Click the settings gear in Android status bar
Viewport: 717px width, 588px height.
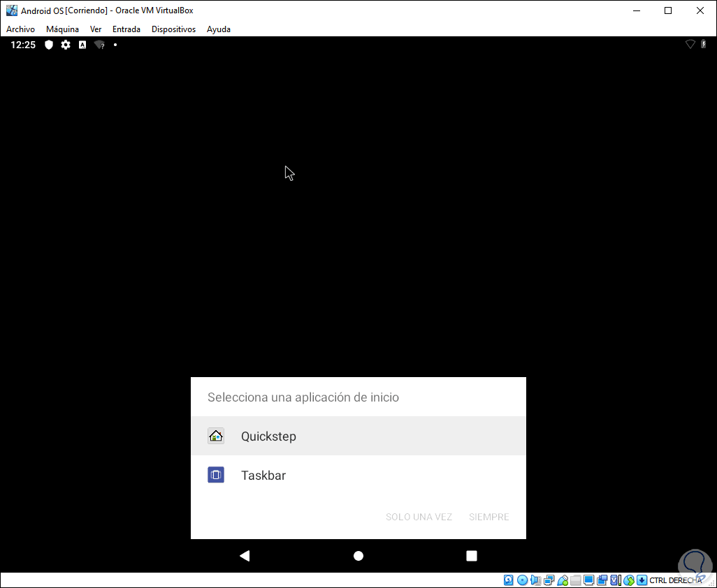tap(66, 45)
